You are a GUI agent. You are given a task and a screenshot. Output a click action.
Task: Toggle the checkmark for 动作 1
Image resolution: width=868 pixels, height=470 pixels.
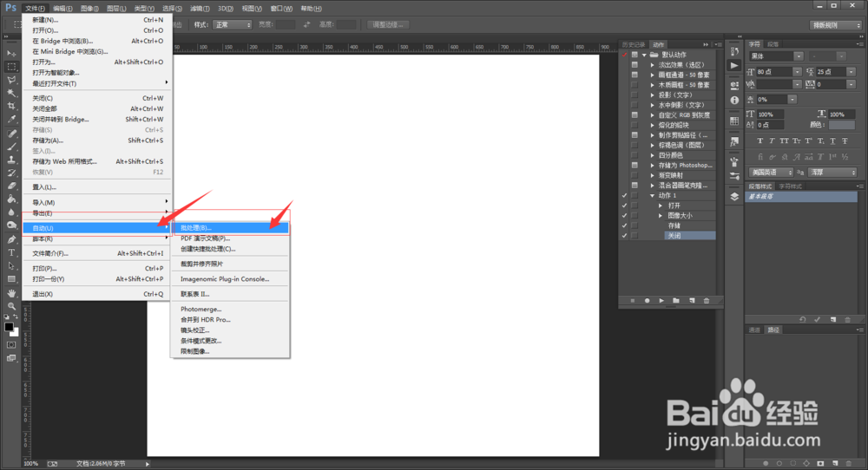pos(624,195)
